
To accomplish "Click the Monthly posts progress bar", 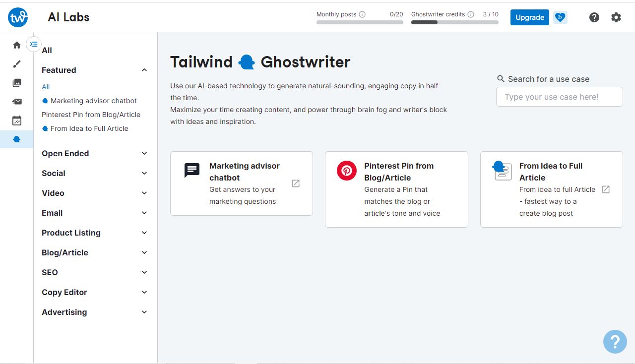I will coord(360,22).
